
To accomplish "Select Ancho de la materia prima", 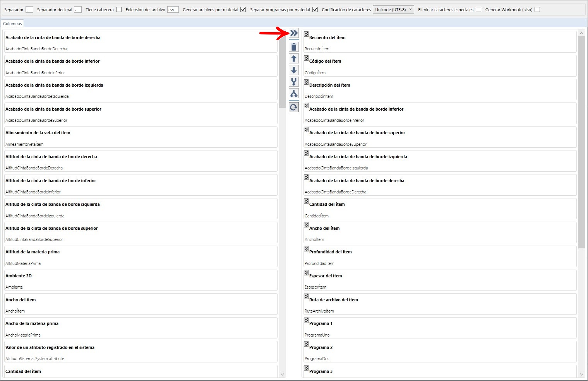I will pyautogui.click(x=141, y=328).
